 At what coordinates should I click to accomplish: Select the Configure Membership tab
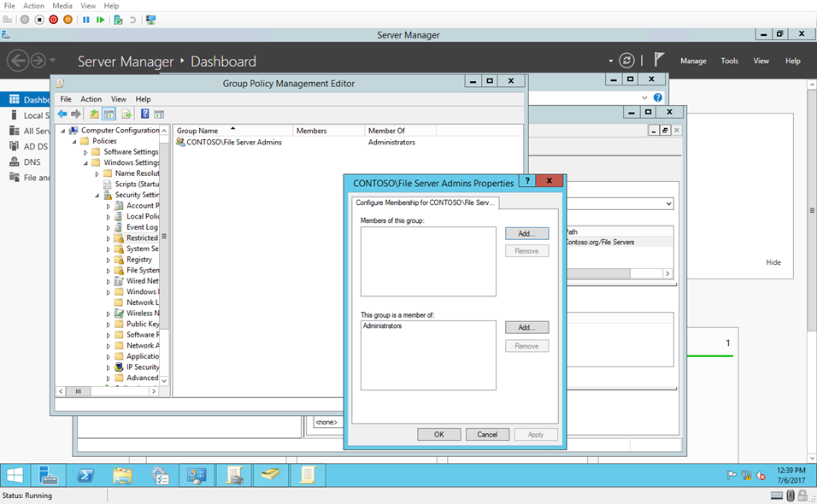[x=426, y=202]
